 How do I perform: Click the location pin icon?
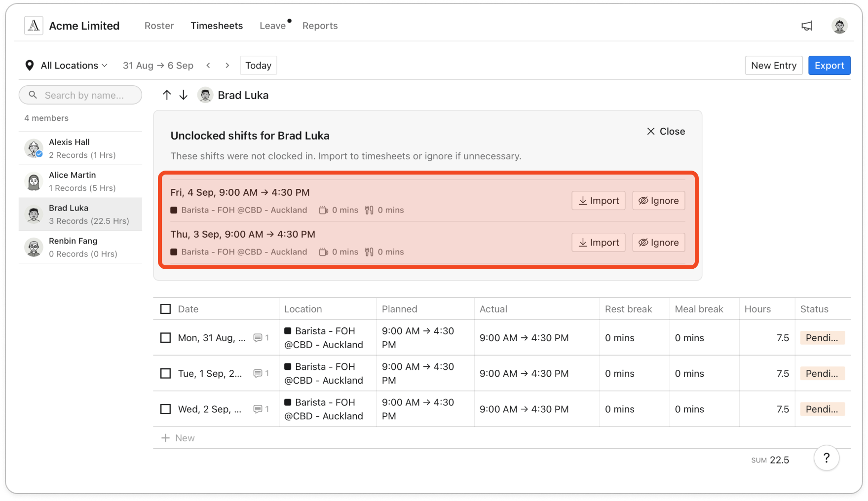point(30,66)
